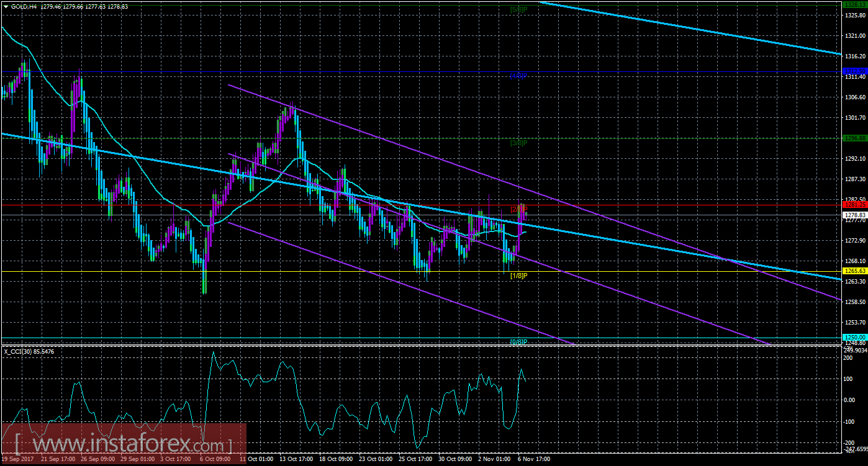This screenshot has width=868, height=466.
Task: Click the 1321.00 price axis label
Action: (x=855, y=36)
